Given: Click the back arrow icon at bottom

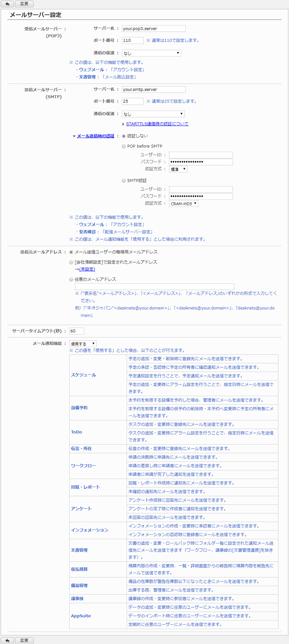Looking at the screenshot, I should click(7, 640).
